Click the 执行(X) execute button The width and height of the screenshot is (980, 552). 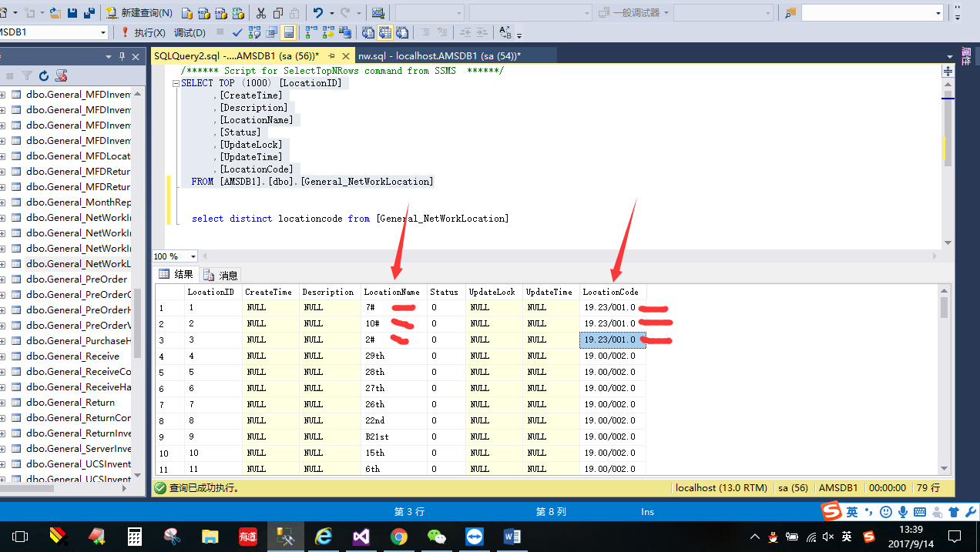point(143,32)
